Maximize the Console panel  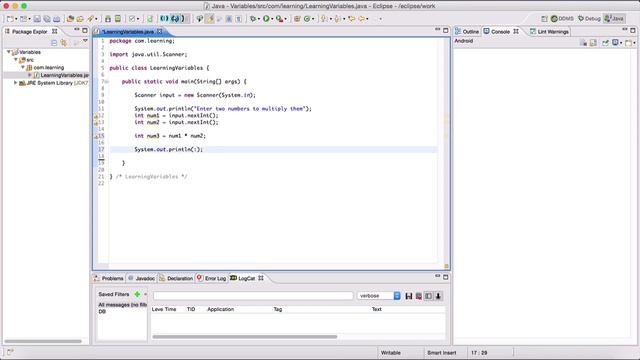(633, 30)
